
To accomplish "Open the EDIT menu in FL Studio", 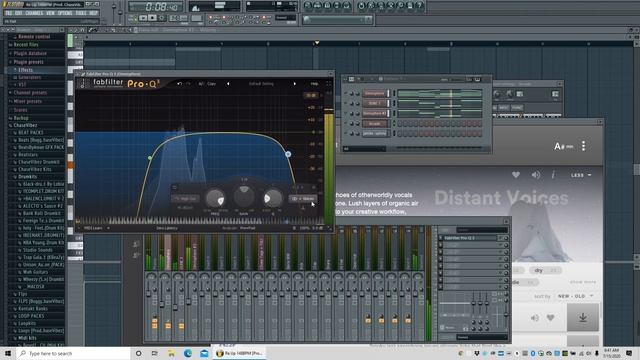I will 19,13.
